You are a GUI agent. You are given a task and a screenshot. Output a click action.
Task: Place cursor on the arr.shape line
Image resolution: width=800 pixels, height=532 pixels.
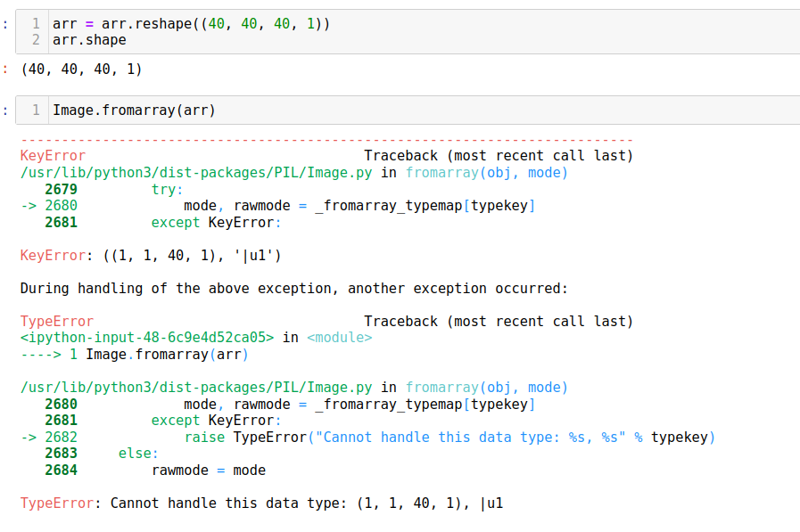[89, 40]
